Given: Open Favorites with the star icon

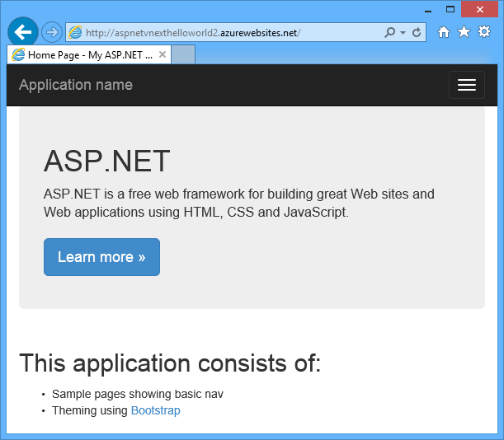Looking at the screenshot, I should click(x=464, y=32).
